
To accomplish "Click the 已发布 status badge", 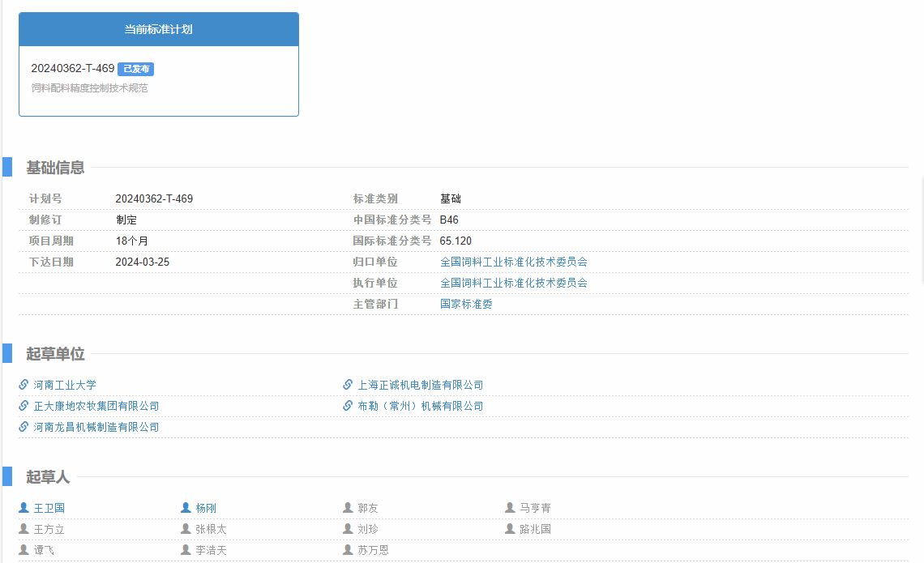I will click(x=135, y=69).
